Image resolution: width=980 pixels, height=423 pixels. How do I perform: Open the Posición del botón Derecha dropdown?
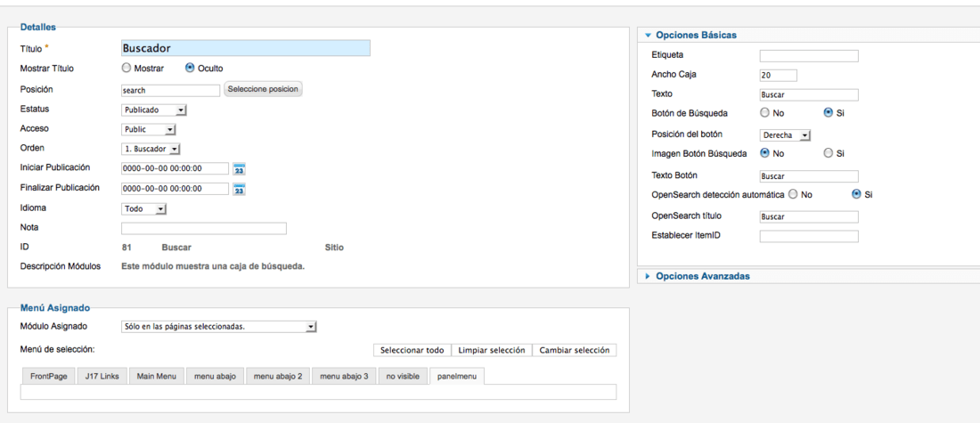pyautogui.click(x=785, y=135)
